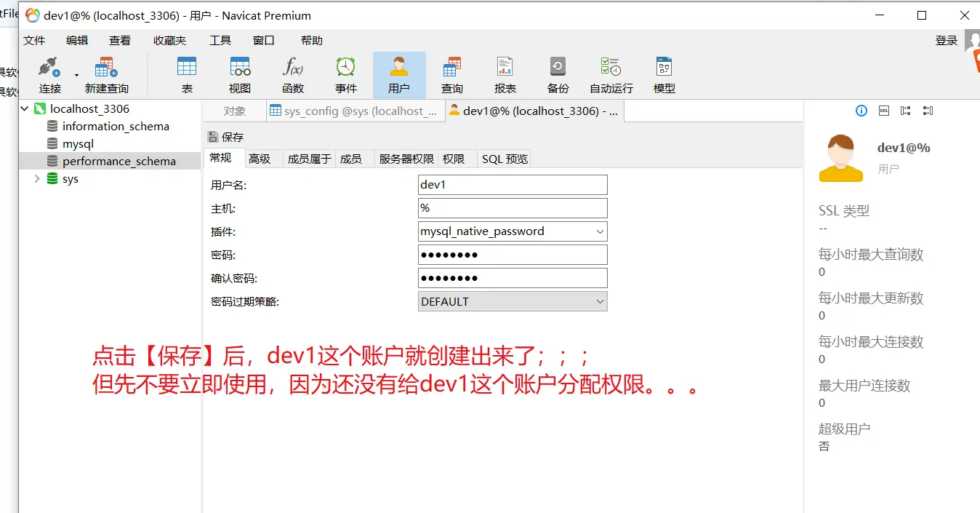Select the information_schema database

point(116,126)
